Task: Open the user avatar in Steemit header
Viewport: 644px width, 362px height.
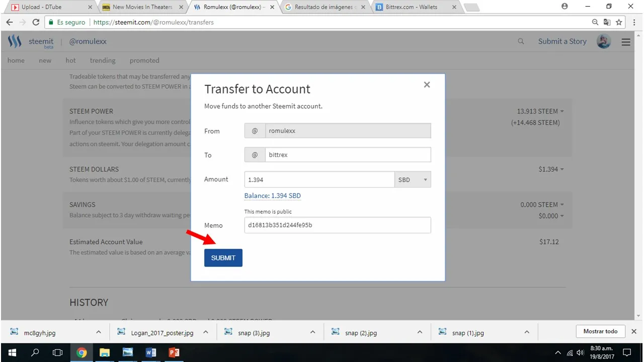Action: click(x=604, y=42)
